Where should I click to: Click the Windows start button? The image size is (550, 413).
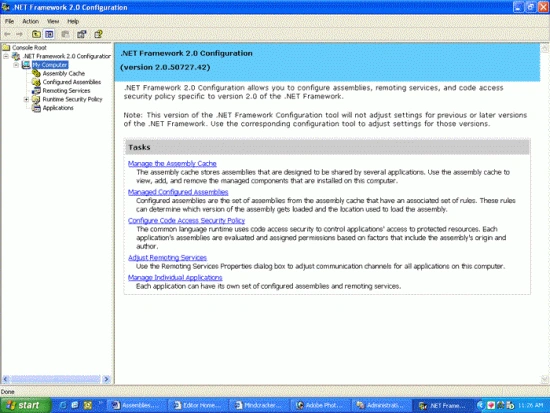[x=25, y=405]
